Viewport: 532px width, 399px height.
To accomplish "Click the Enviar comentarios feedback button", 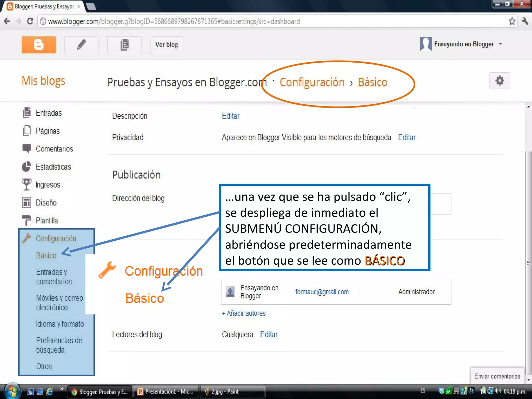I will tap(497, 376).
